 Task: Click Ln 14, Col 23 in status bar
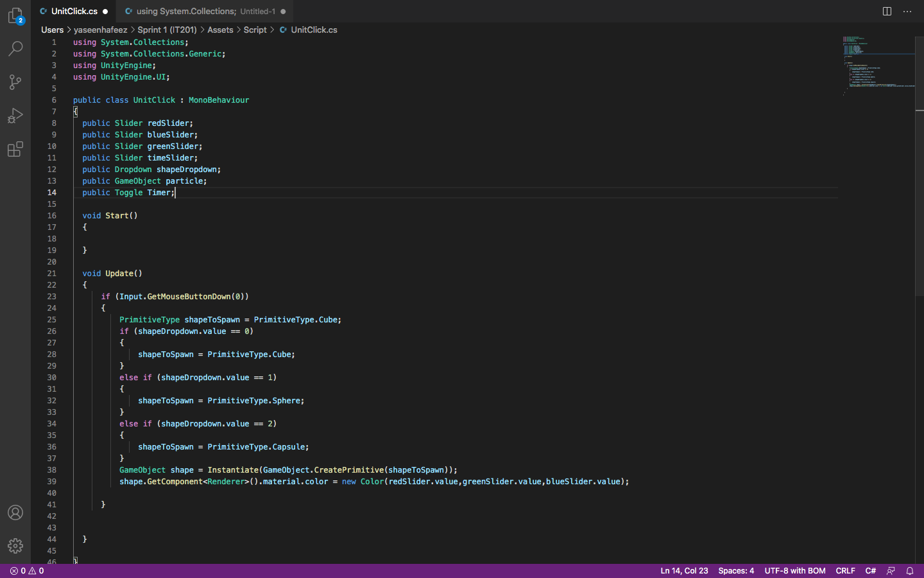[x=684, y=571]
